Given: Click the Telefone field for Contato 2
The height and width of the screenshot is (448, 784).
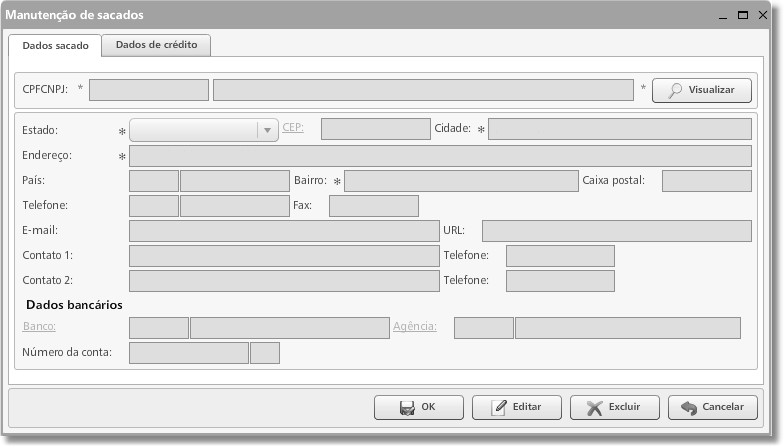Looking at the screenshot, I should (x=560, y=281).
